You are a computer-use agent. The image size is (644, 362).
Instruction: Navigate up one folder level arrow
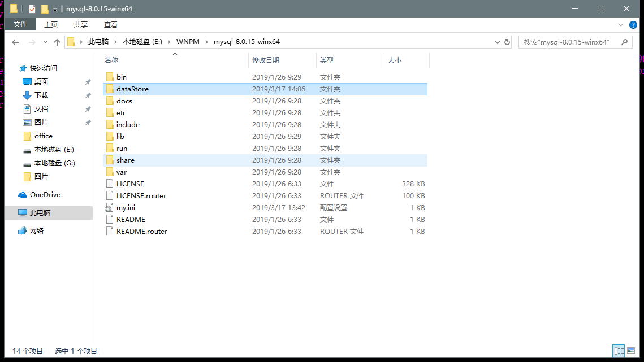57,42
